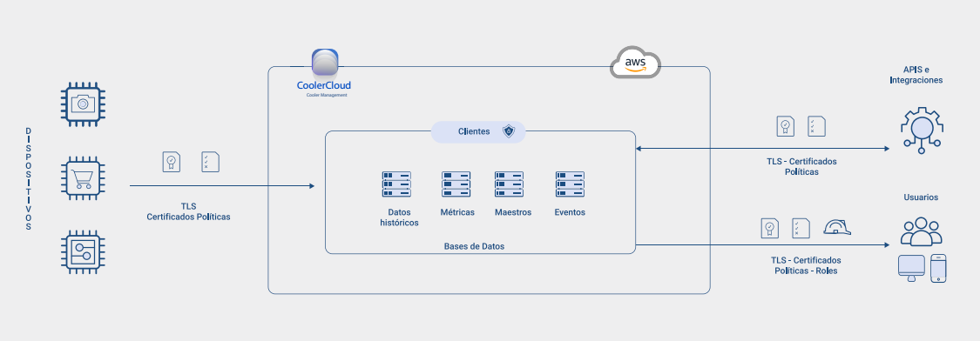Screen dimensions: 980x341
Task: Select the shopping cart chip icon
Action: (83, 179)
